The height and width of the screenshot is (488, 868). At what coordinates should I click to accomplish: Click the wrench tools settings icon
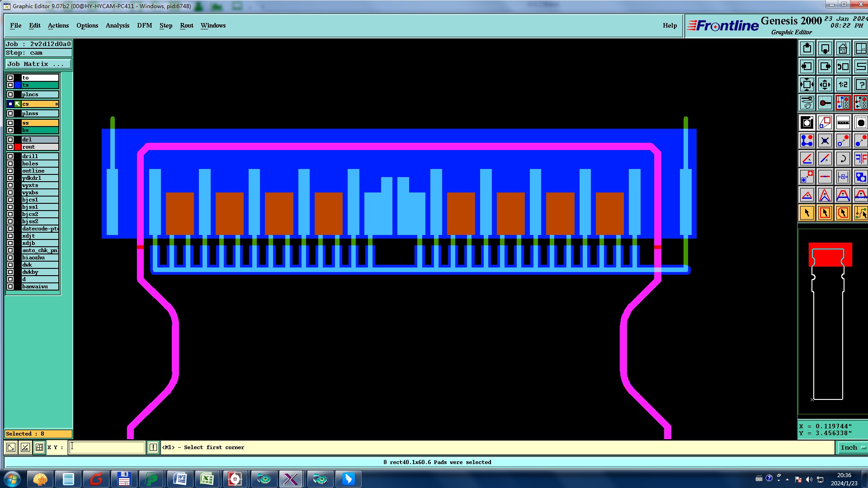[x=807, y=103]
